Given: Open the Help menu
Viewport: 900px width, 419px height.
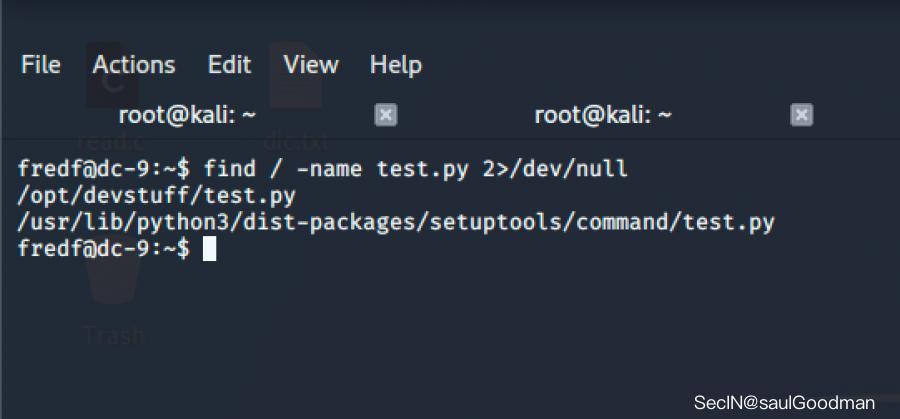Looking at the screenshot, I should coord(396,65).
